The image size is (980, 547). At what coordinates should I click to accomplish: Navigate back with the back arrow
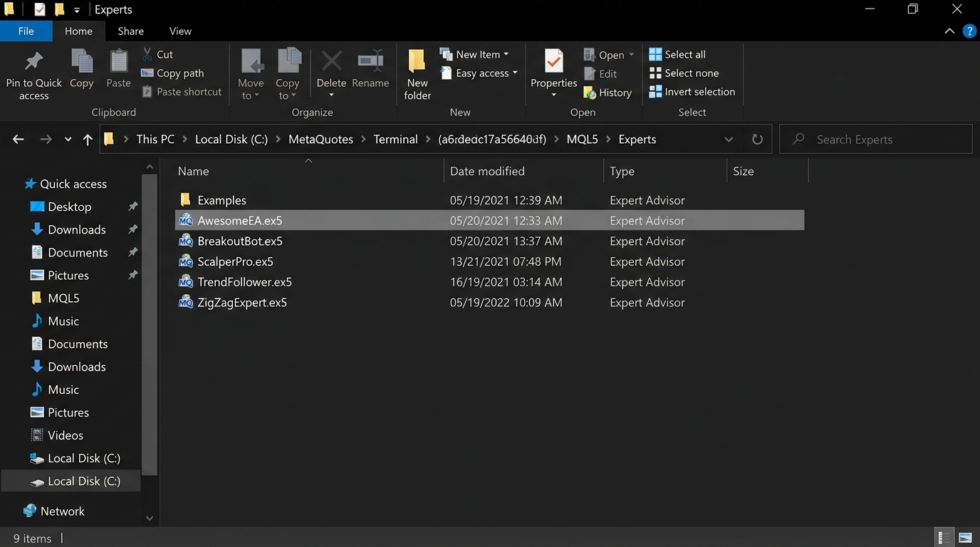19,140
